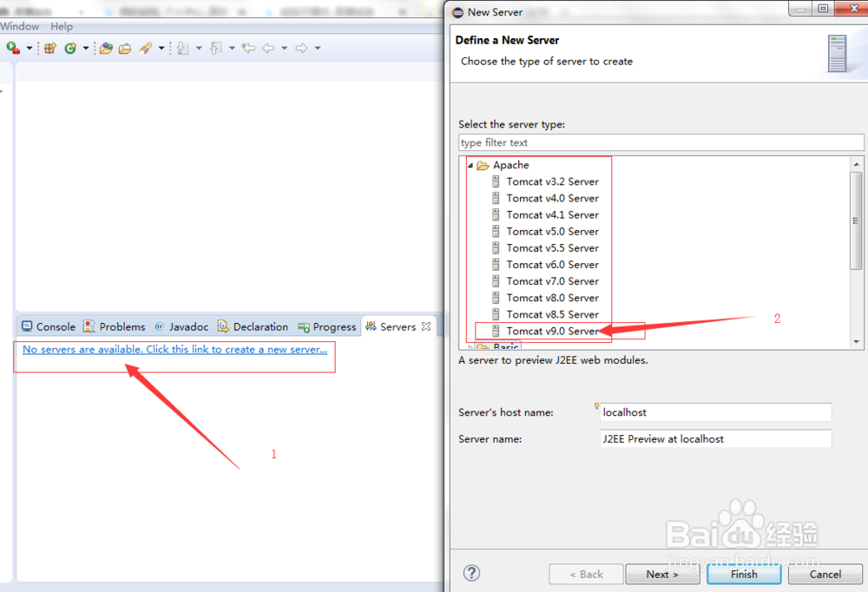Click the Next button

(662, 575)
